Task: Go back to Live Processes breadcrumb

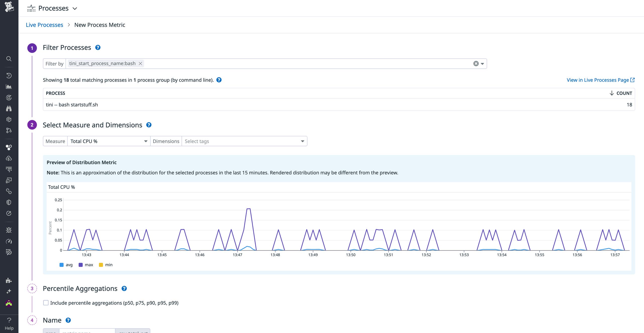Action: coord(44,25)
